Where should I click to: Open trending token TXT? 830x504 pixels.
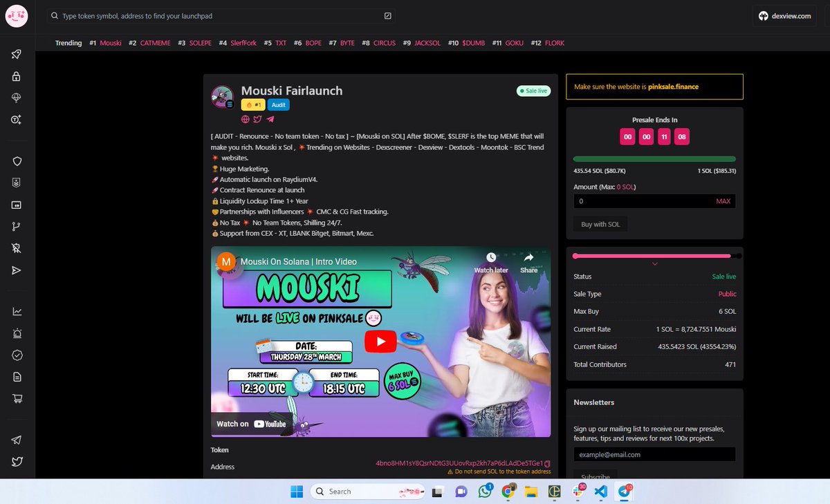[x=281, y=43]
